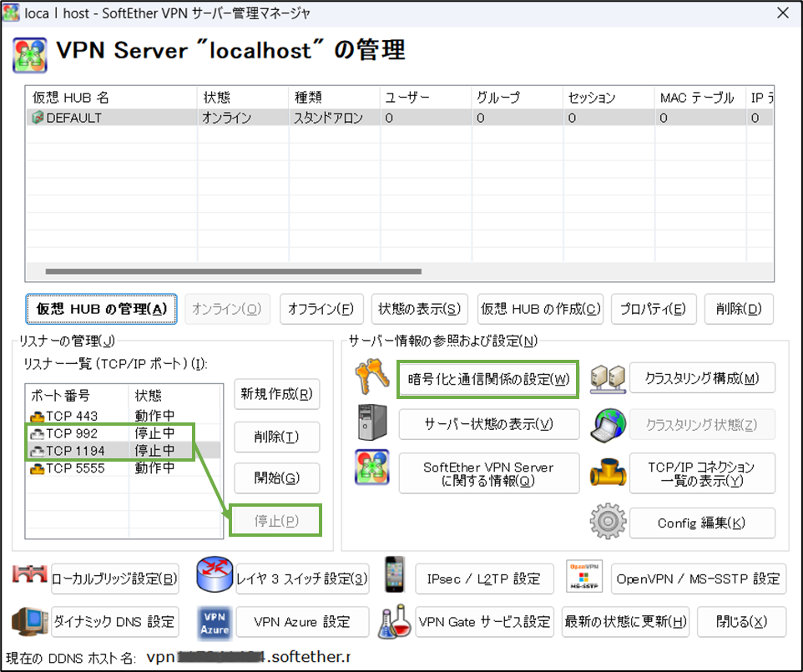Click the オフライン(F) button
The width and height of the screenshot is (803, 672).
[321, 309]
